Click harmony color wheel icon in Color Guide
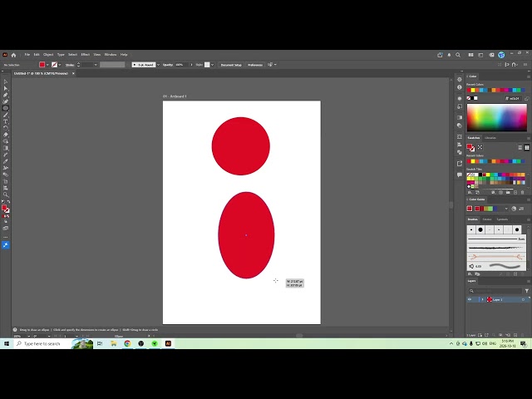 (514, 209)
